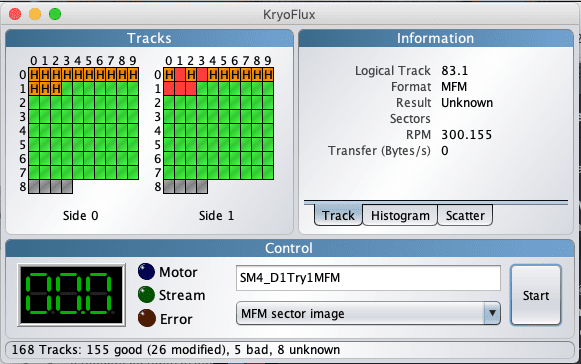581x364 pixels.
Task: Select gray unknown track 80 cell on Side 0
Action: tap(34, 187)
